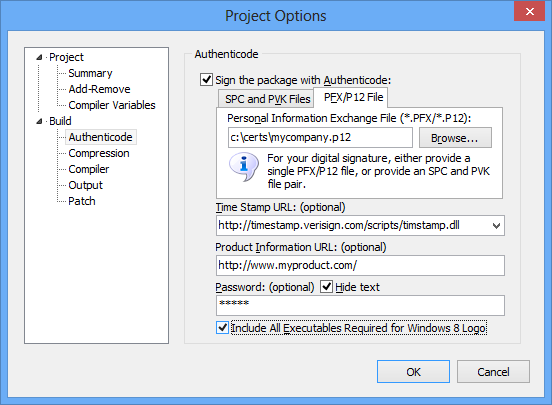Switch to SPC and PVK Files tab
552x405 pixels.
tap(266, 99)
